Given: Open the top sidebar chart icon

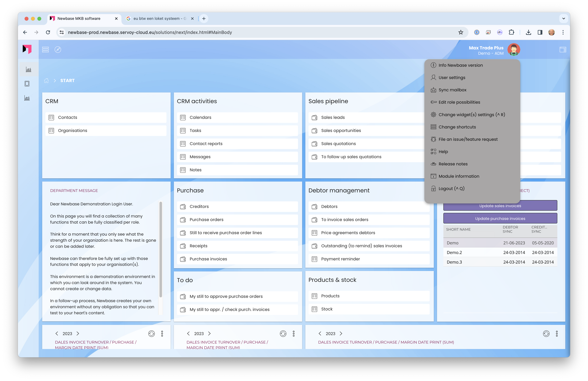Looking at the screenshot, I should click(29, 70).
